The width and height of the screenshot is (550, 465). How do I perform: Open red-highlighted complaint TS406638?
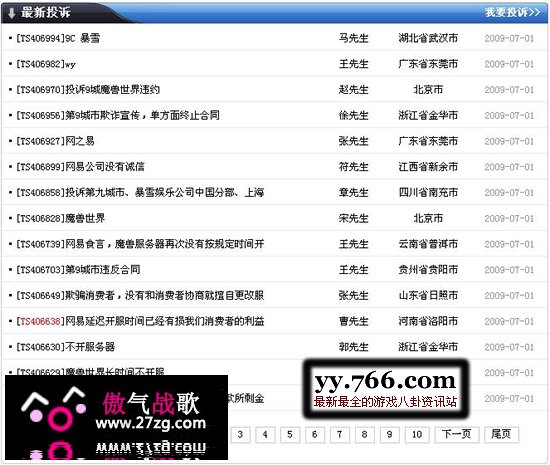tap(140, 321)
